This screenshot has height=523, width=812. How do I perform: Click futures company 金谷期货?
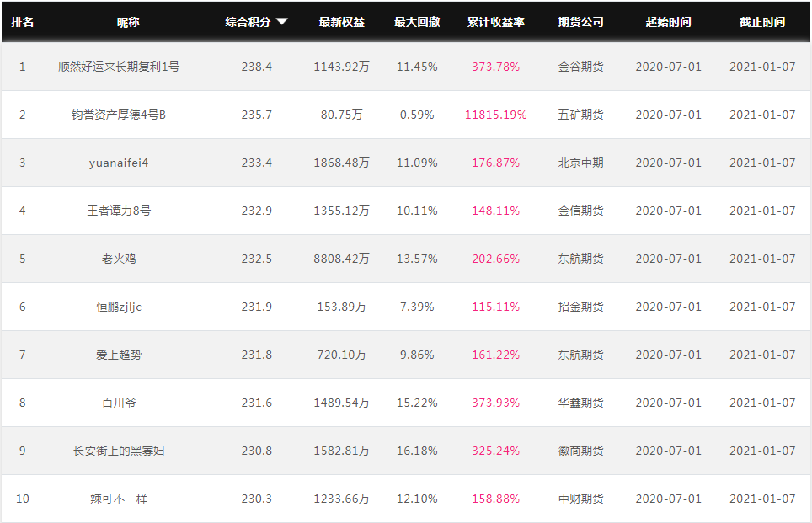coord(580,67)
